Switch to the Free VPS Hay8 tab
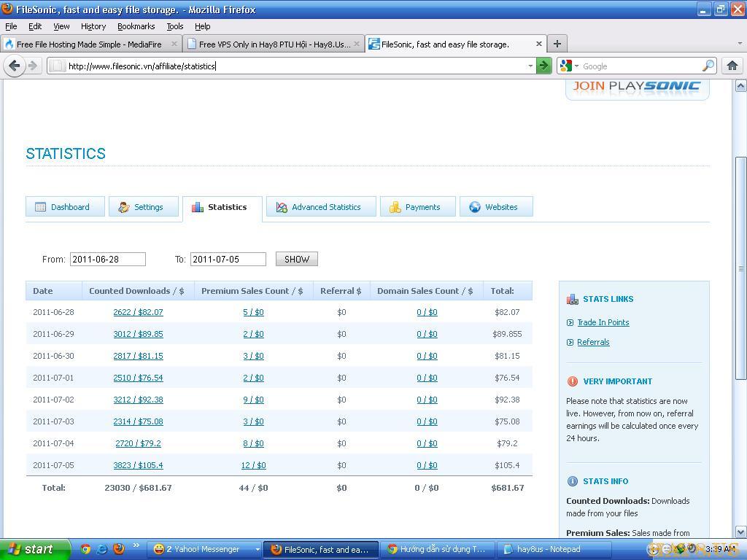Screen dimensions: 747x560 tap(273, 44)
